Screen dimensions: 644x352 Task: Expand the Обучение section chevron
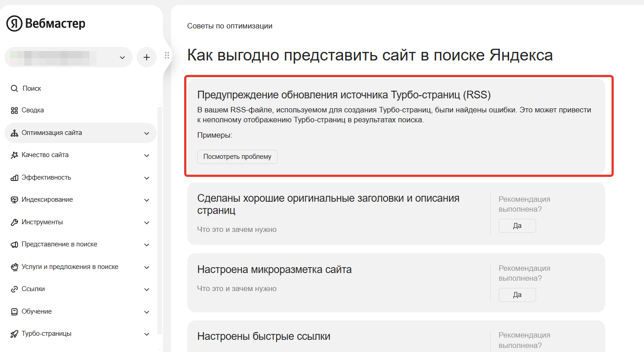(146, 312)
